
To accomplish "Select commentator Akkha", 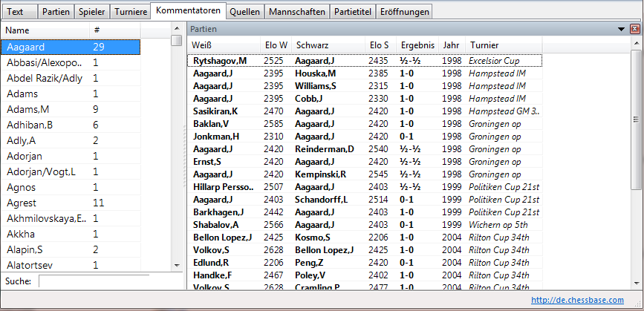I will click(x=71, y=235).
